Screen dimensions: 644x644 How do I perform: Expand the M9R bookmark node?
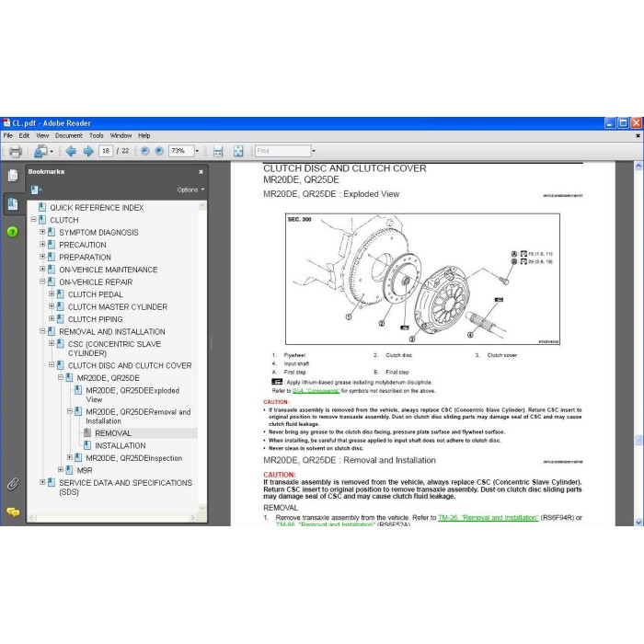click(x=61, y=470)
